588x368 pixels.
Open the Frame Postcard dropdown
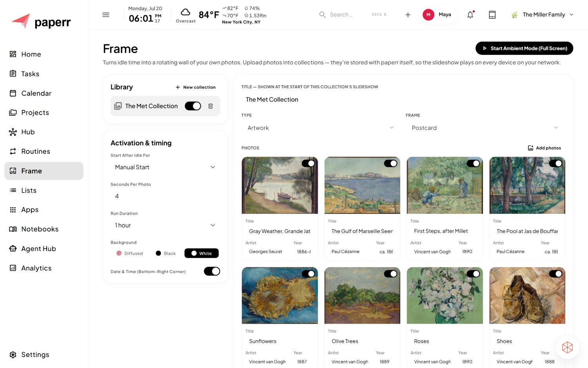(x=485, y=128)
